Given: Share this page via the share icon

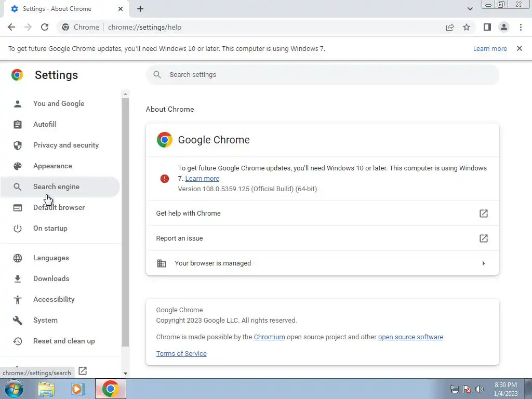Looking at the screenshot, I should tap(450, 27).
